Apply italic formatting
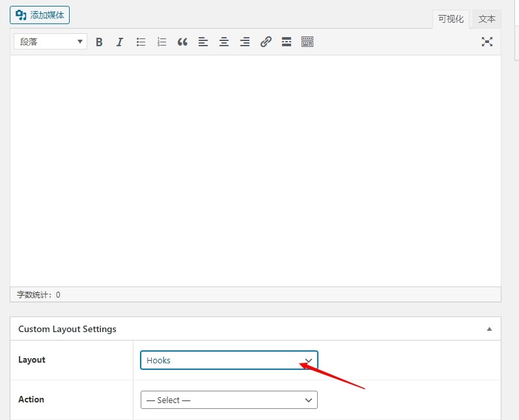This screenshot has height=420, width=519. pyautogui.click(x=120, y=42)
